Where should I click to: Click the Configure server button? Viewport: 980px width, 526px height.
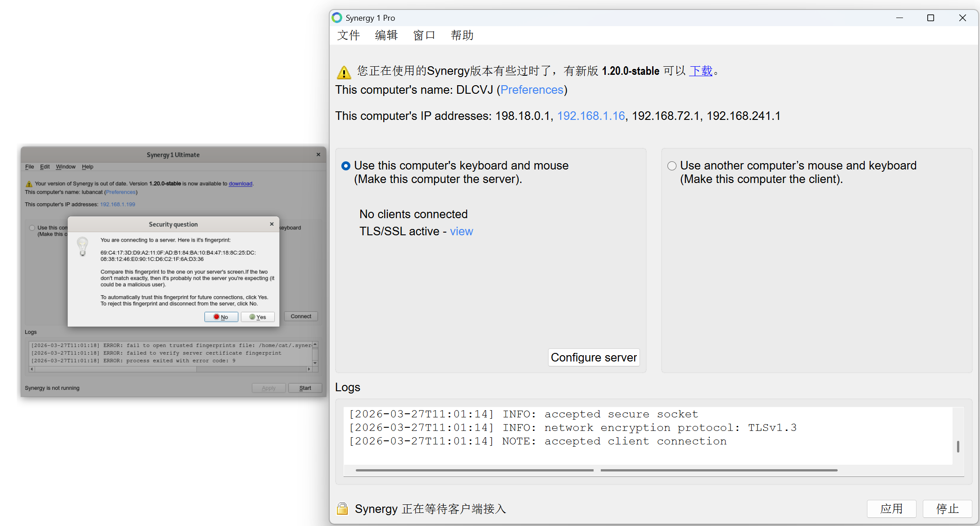pyautogui.click(x=594, y=357)
